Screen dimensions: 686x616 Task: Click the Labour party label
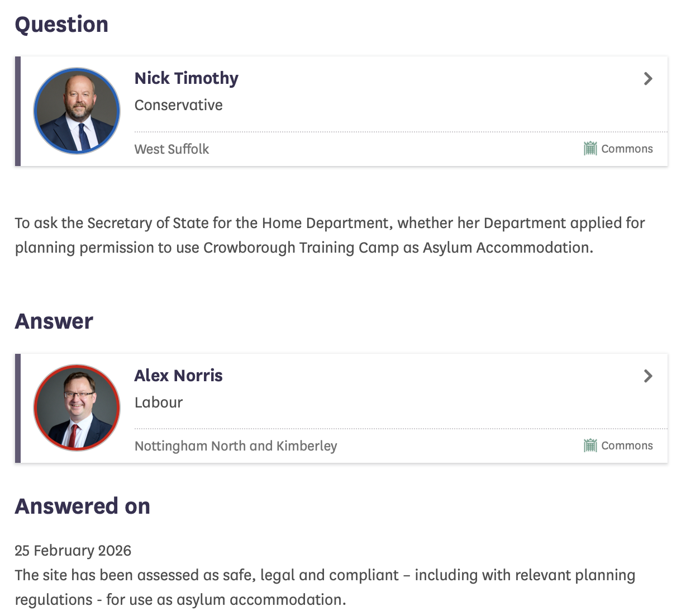click(x=159, y=402)
